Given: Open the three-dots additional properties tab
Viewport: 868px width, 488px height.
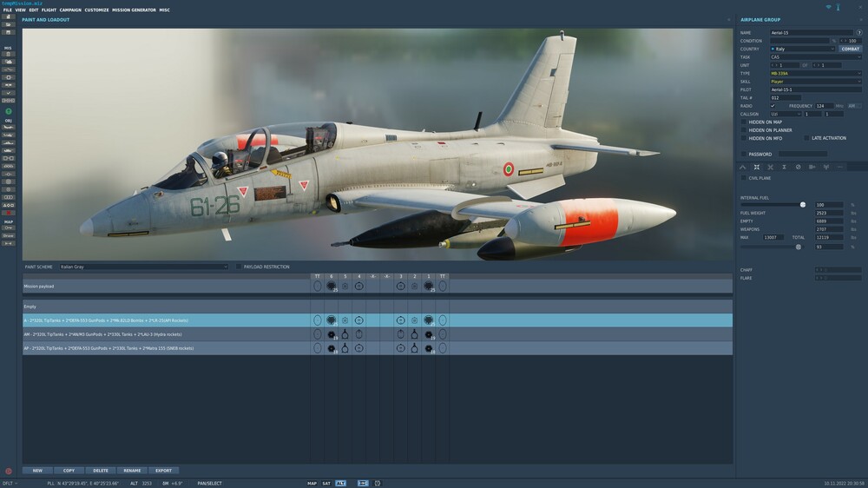Looking at the screenshot, I should pos(839,168).
